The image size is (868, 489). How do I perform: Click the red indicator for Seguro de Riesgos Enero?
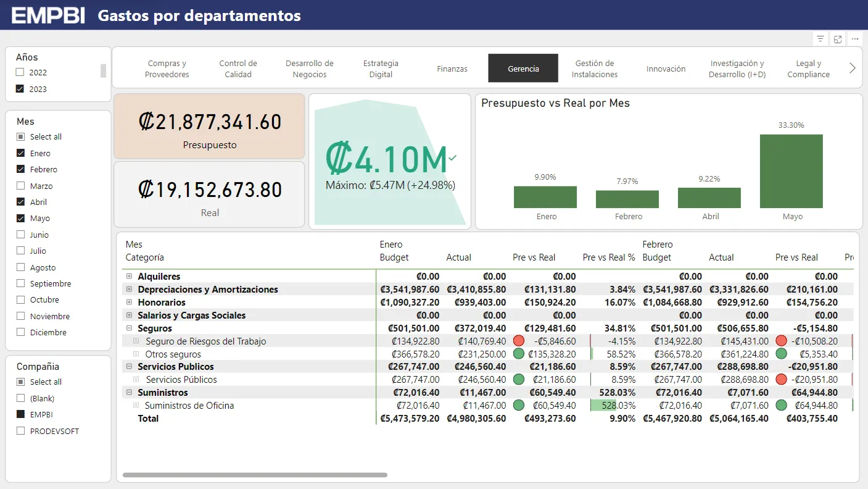click(519, 341)
